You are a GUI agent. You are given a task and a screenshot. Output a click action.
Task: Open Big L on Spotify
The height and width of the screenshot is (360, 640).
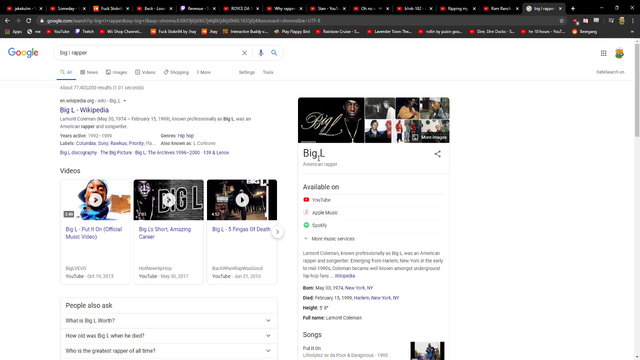315,225
